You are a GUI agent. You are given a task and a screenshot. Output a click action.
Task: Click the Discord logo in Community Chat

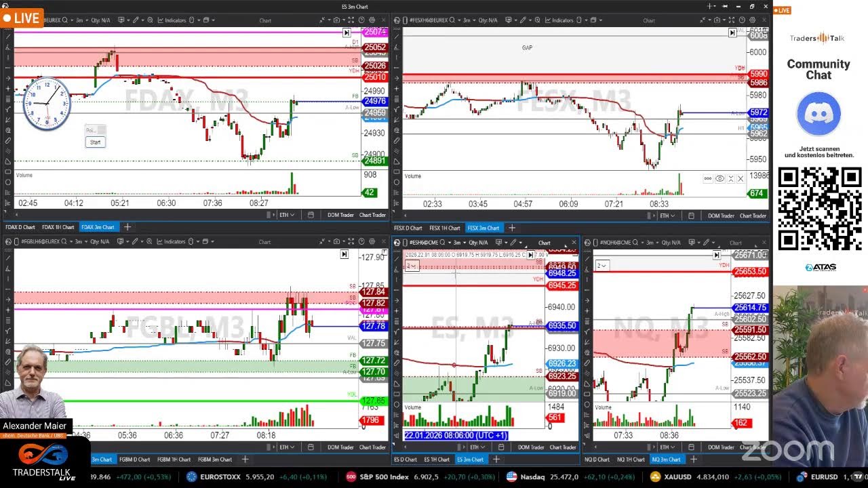[818, 114]
